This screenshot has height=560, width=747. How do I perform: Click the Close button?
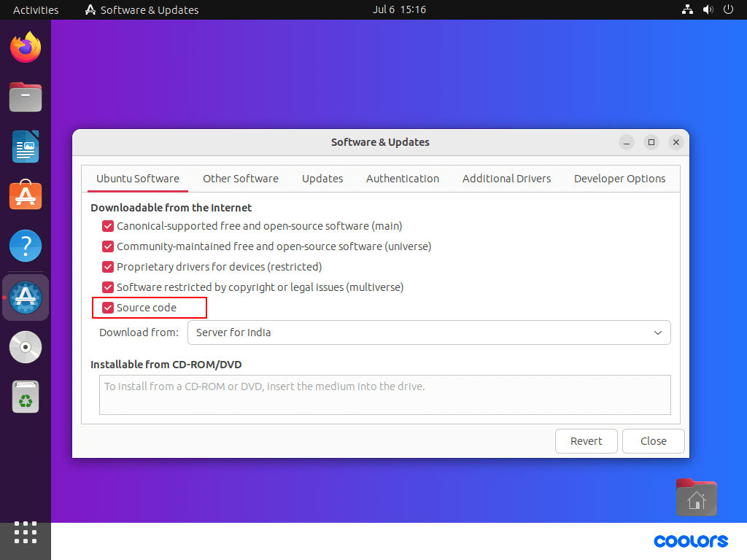point(653,441)
